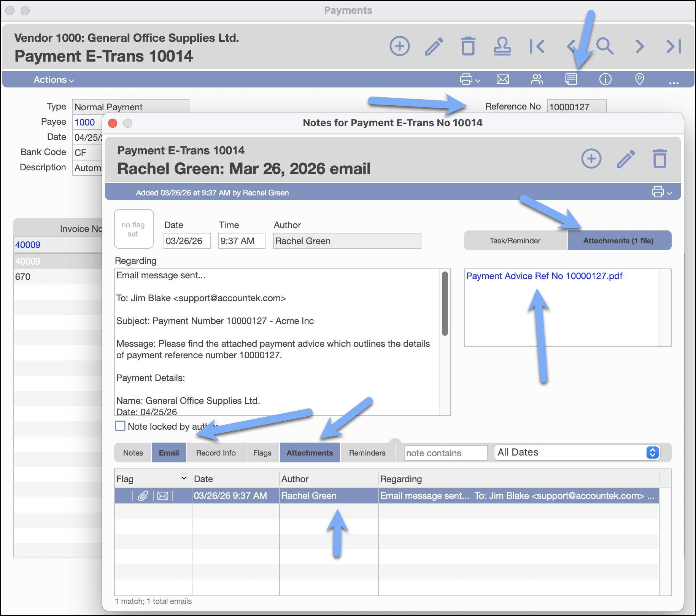The height and width of the screenshot is (616, 696).
Task: Add a new payment in Payments window
Action: pyautogui.click(x=399, y=46)
